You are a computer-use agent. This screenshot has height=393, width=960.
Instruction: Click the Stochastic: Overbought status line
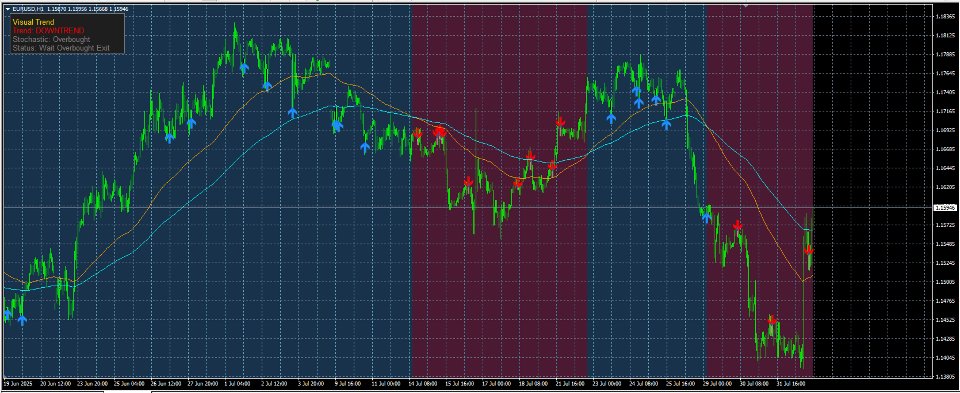pyautogui.click(x=51, y=39)
